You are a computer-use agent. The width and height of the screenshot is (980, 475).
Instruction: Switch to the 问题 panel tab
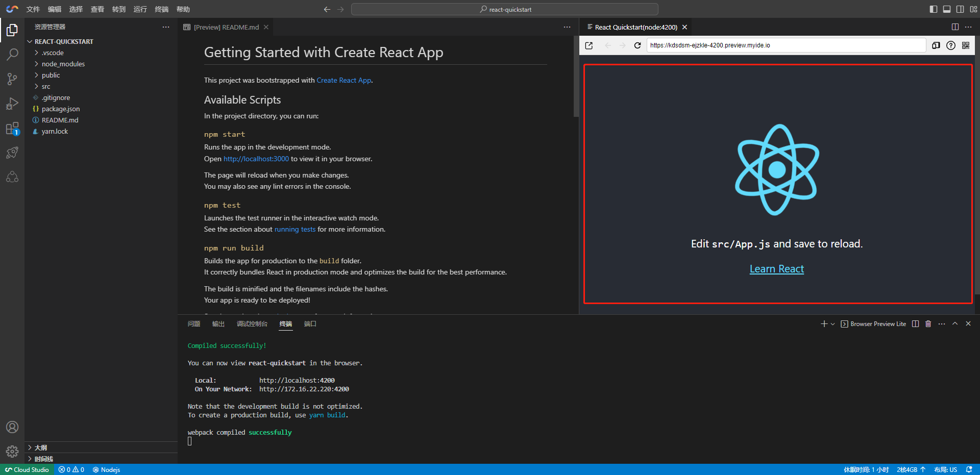[194, 324]
